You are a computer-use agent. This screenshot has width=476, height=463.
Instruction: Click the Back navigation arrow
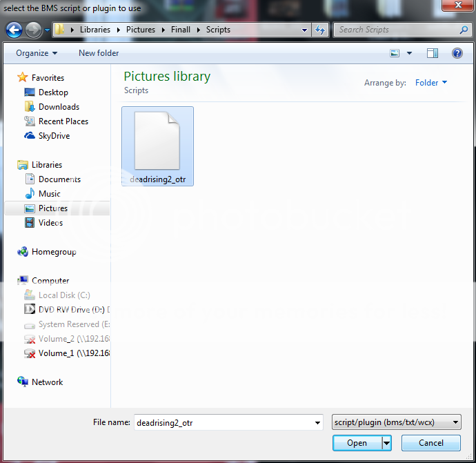pos(14,30)
